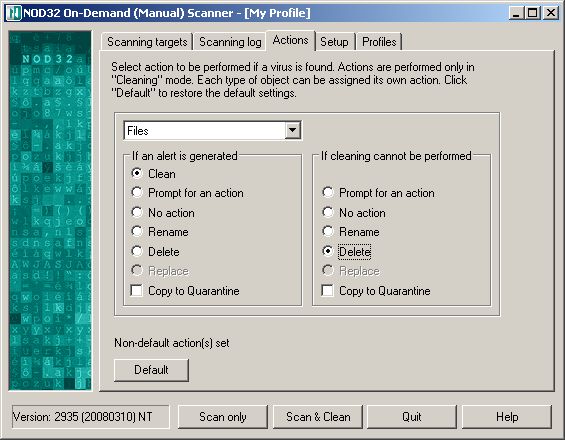The height and width of the screenshot is (440, 565).
Task: Click the NOD32 title bar app icon
Action: (14, 13)
